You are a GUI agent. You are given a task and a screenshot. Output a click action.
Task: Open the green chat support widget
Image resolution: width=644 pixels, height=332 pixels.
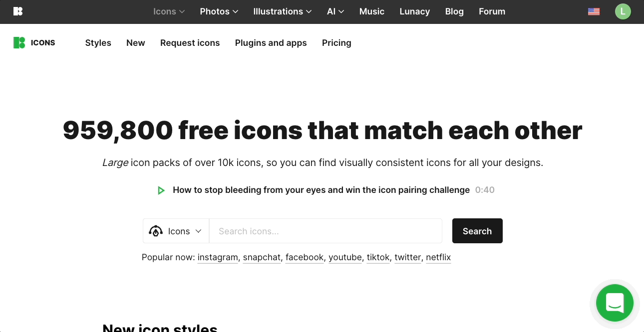(615, 303)
